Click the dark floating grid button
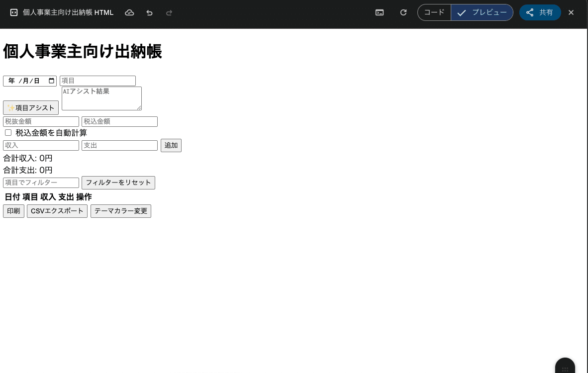The height and width of the screenshot is (373, 588). pos(565,366)
